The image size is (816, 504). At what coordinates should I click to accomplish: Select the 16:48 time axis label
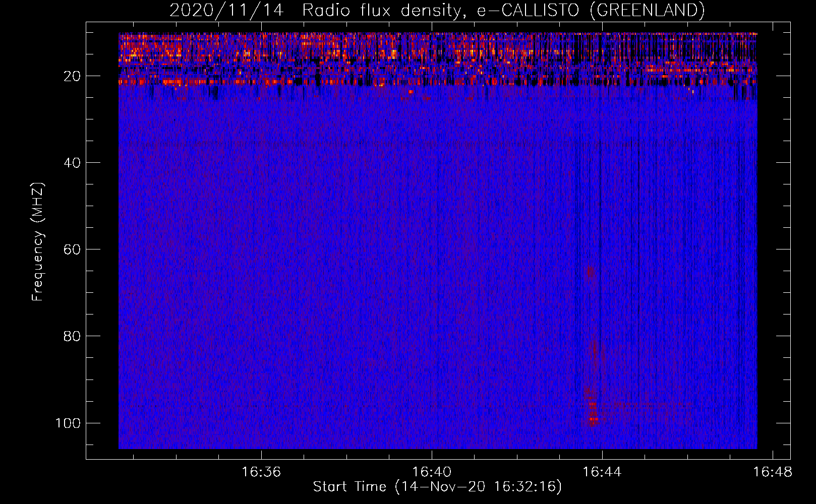tap(772, 472)
